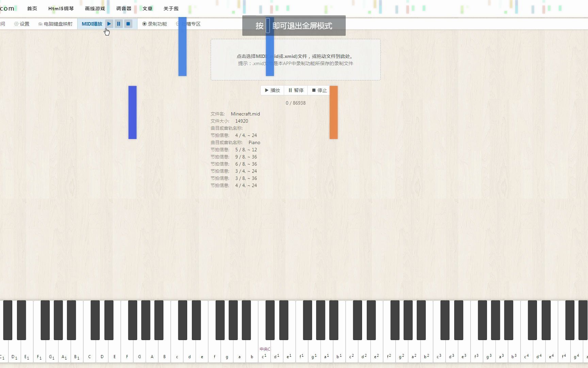The image size is (588, 368).
Task: Click the 播放 play button
Action: 272,90
